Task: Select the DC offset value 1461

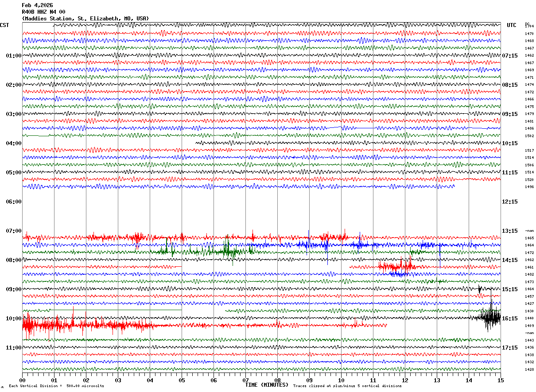Action: click(529, 267)
